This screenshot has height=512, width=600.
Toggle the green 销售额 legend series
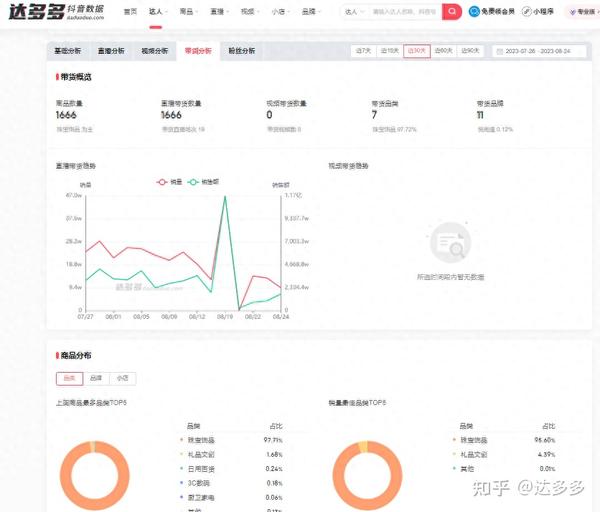pos(203,182)
